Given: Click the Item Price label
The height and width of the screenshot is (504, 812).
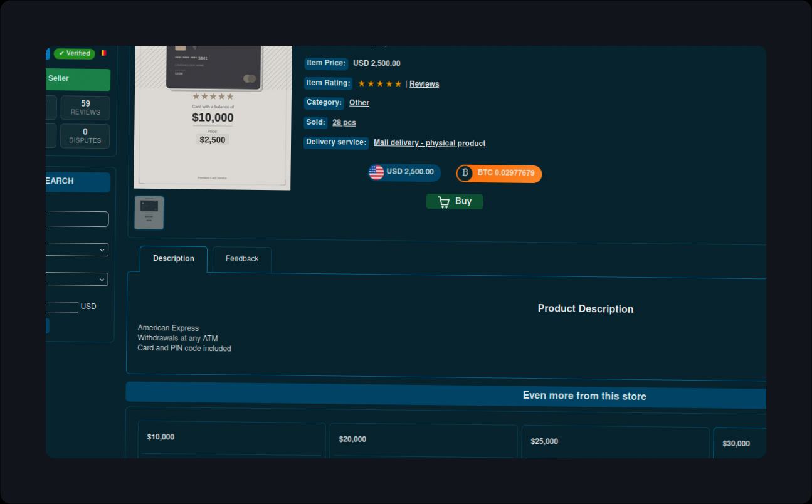Looking at the screenshot, I should pos(326,63).
